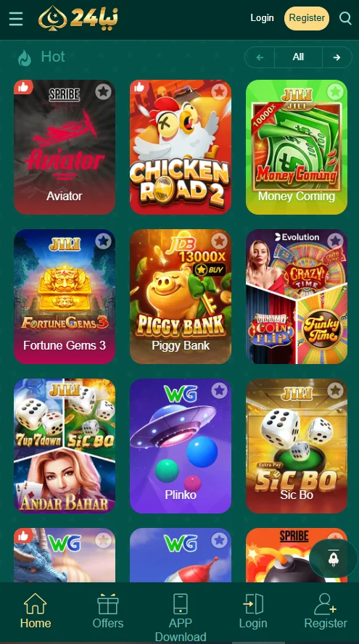Go to next Hot category with right arrow
The width and height of the screenshot is (359, 644).
pyautogui.click(x=337, y=57)
